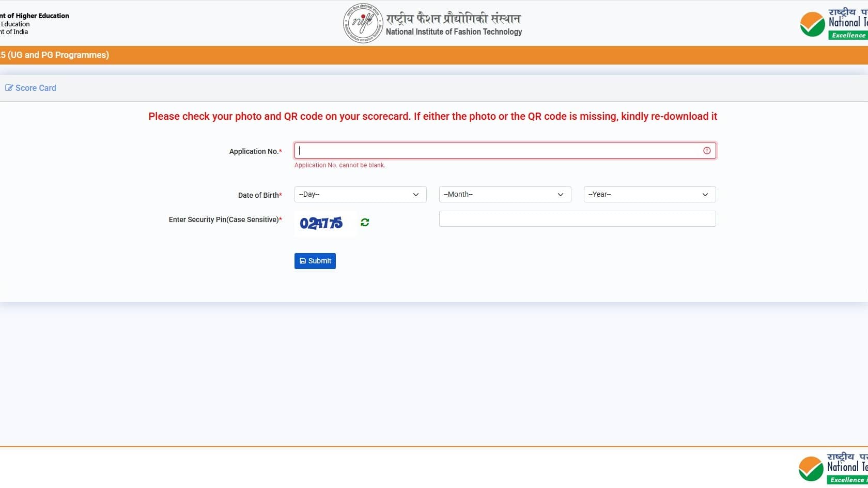Click the pencil edit icon beside Score Card
The image size is (868, 488).
[x=9, y=88]
